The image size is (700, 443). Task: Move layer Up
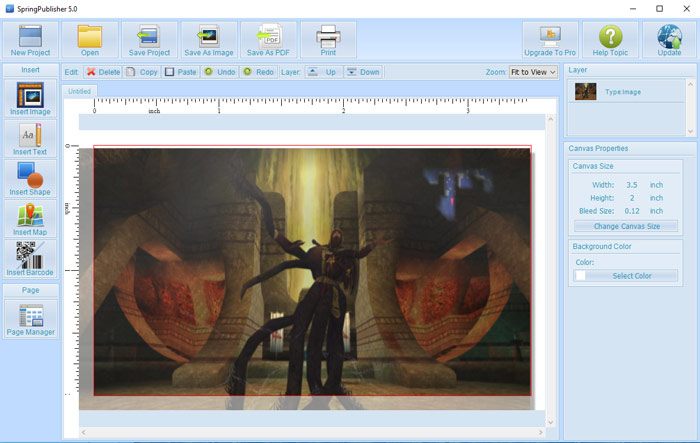point(323,72)
